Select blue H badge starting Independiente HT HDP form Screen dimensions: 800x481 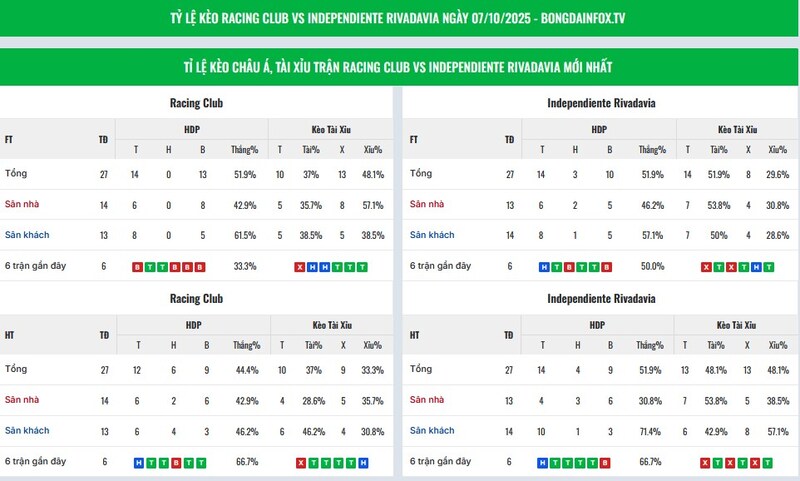click(x=543, y=463)
